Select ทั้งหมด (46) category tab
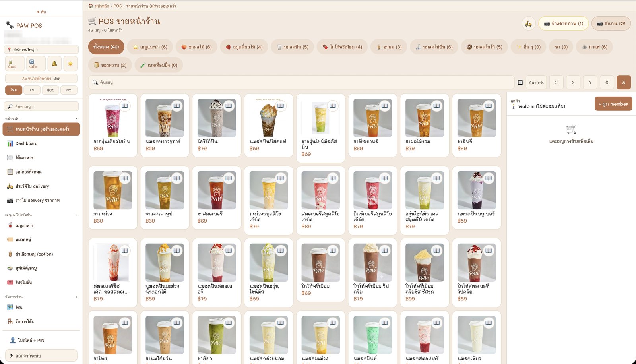This screenshot has width=636, height=364. [106, 47]
